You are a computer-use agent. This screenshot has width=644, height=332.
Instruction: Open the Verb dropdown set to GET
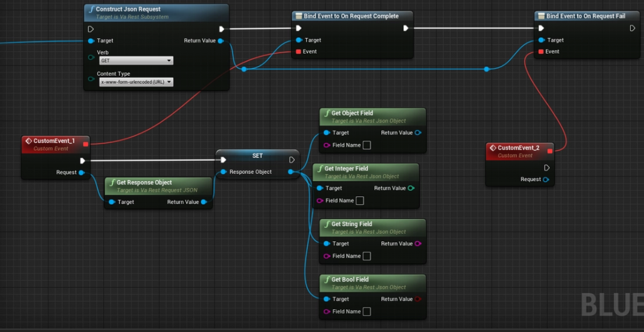(x=136, y=61)
